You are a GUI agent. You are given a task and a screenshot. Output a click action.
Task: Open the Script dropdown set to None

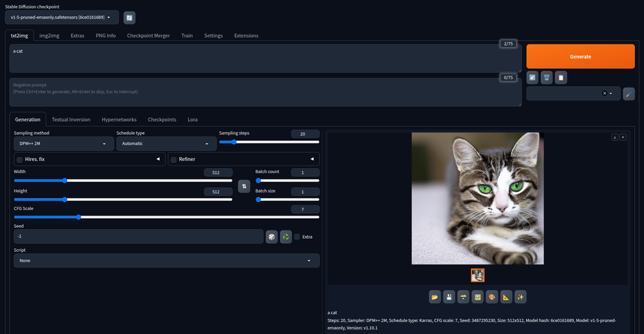tap(166, 261)
